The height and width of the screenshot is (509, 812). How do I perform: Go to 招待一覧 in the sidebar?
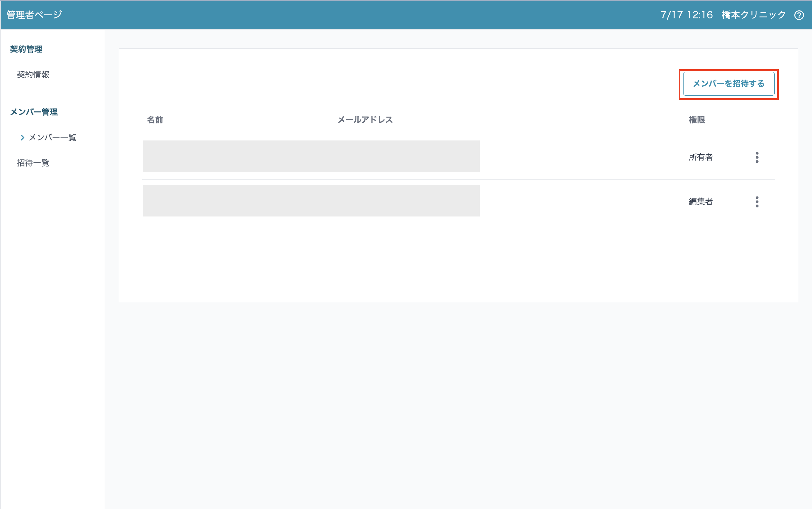click(33, 163)
